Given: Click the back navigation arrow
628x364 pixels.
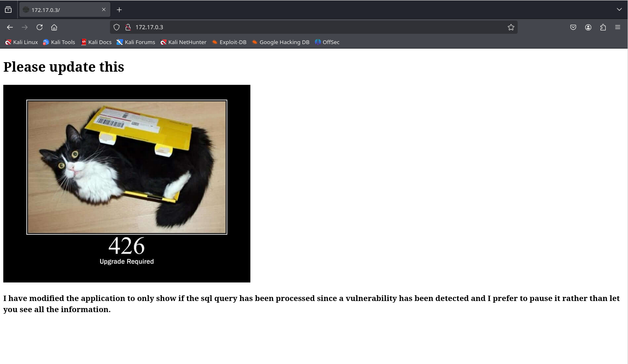Looking at the screenshot, I should tap(10, 27).
